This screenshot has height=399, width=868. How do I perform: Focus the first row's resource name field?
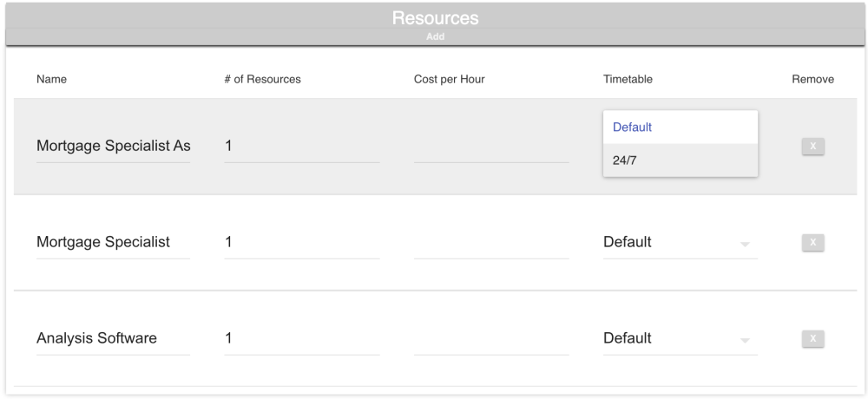click(x=113, y=147)
